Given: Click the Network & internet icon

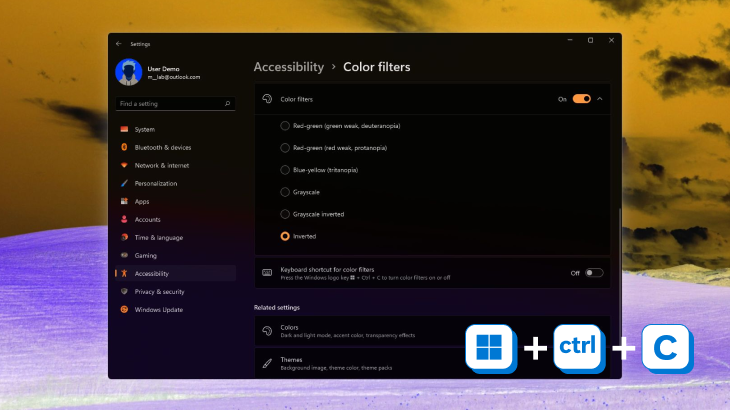Looking at the screenshot, I should (124, 165).
